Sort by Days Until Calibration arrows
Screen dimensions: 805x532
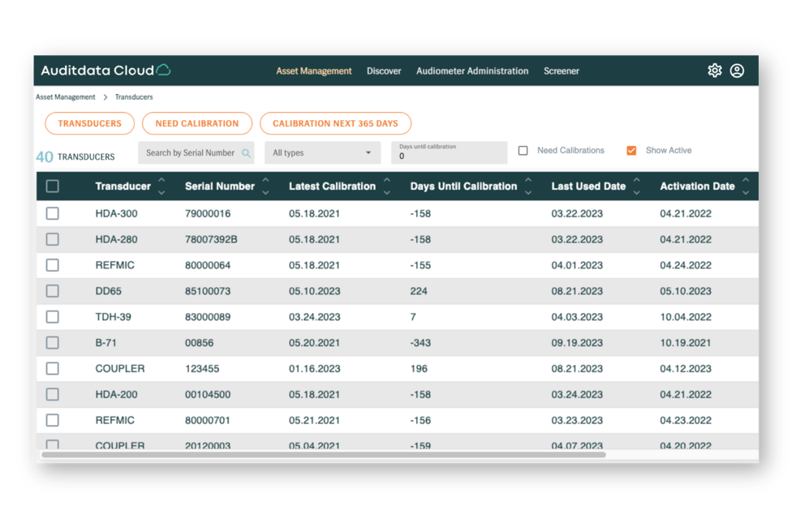(528, 186)
